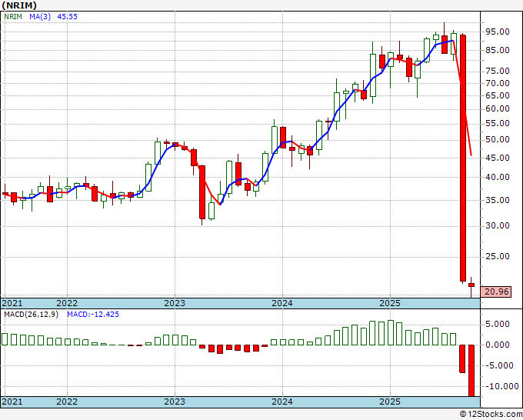
Task: Click the 85.00 price axis label
Action: click(x=498, y=51)
